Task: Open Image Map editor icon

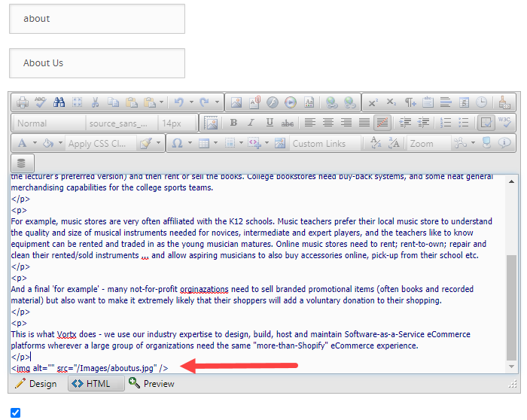Action: click(x=211, y=123)
